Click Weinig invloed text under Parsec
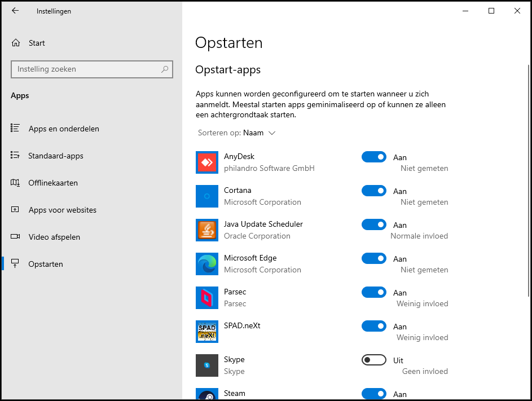Screen dimensions: 532x401 tap(422, 303)
